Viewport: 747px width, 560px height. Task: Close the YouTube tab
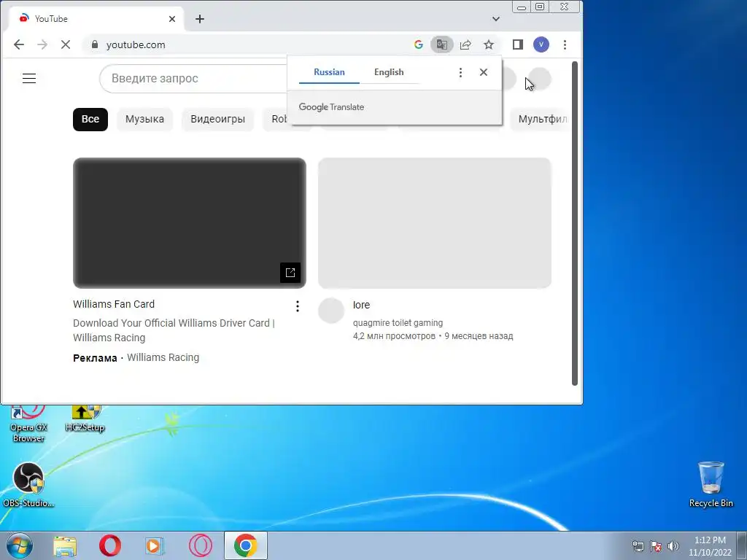click(172, 19)
